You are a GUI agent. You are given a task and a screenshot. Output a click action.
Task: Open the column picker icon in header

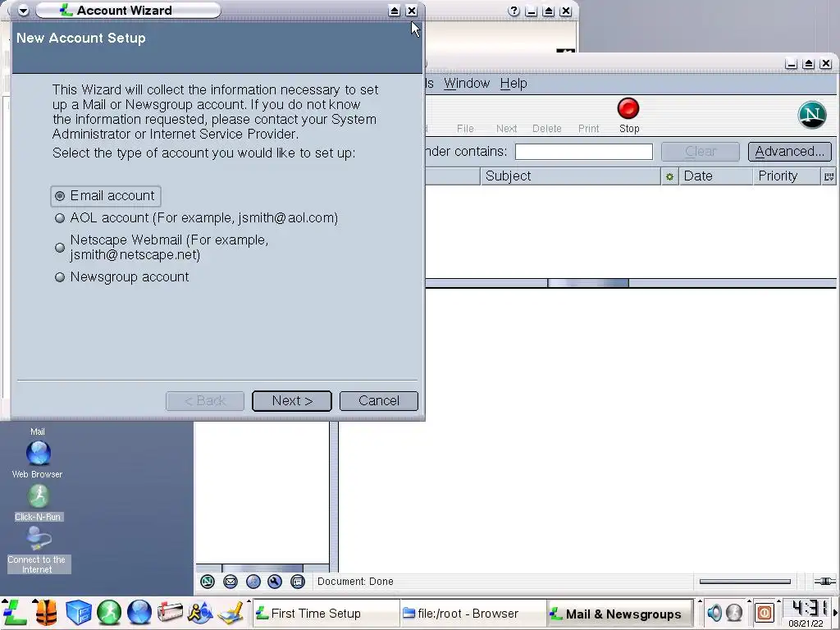click(829, 176)
